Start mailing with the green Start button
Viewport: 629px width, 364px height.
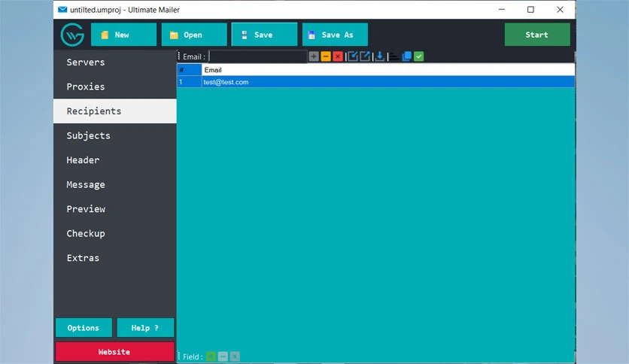pyautogui.click(x=537, y=35)
